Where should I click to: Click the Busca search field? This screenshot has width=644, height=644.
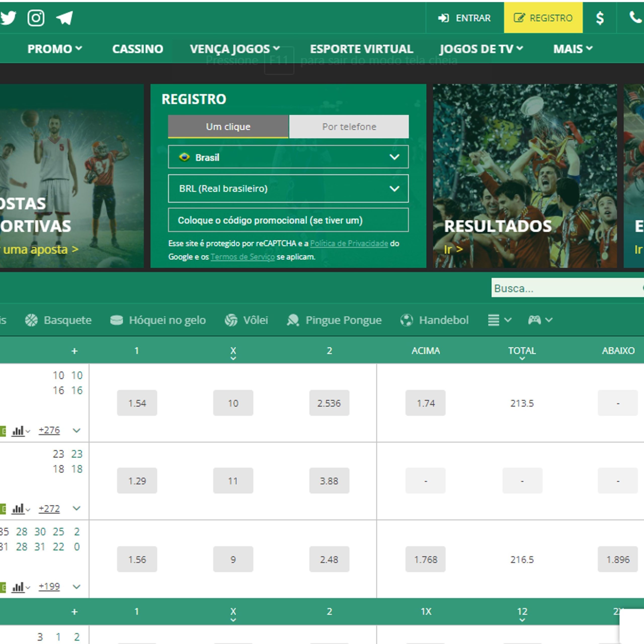pyautogui.click(x=567, y=288)
